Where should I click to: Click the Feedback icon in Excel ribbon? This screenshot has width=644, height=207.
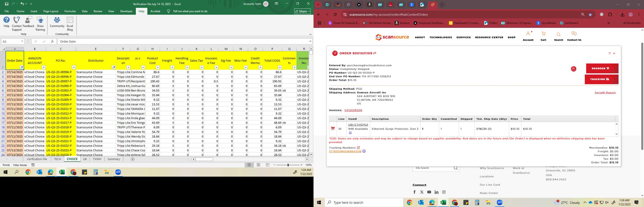point(28,22)
